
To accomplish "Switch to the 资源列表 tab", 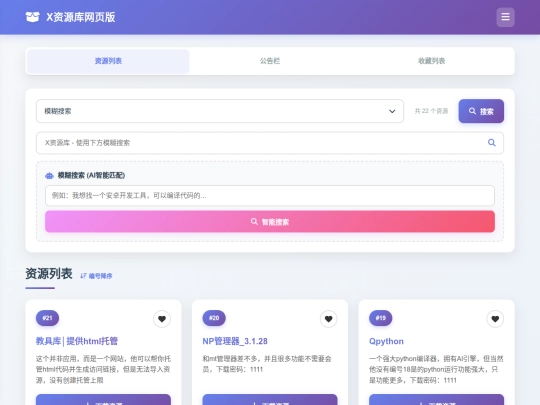I will click(x=108, y=61).
